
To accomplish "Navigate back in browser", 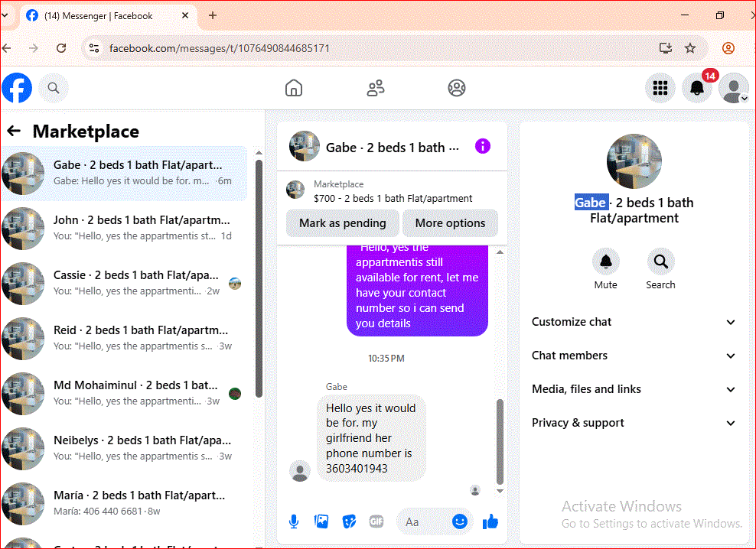I will [7, 48].
